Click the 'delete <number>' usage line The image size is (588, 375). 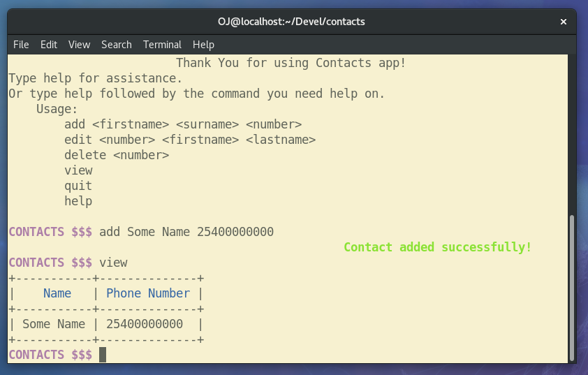point(117,155)
